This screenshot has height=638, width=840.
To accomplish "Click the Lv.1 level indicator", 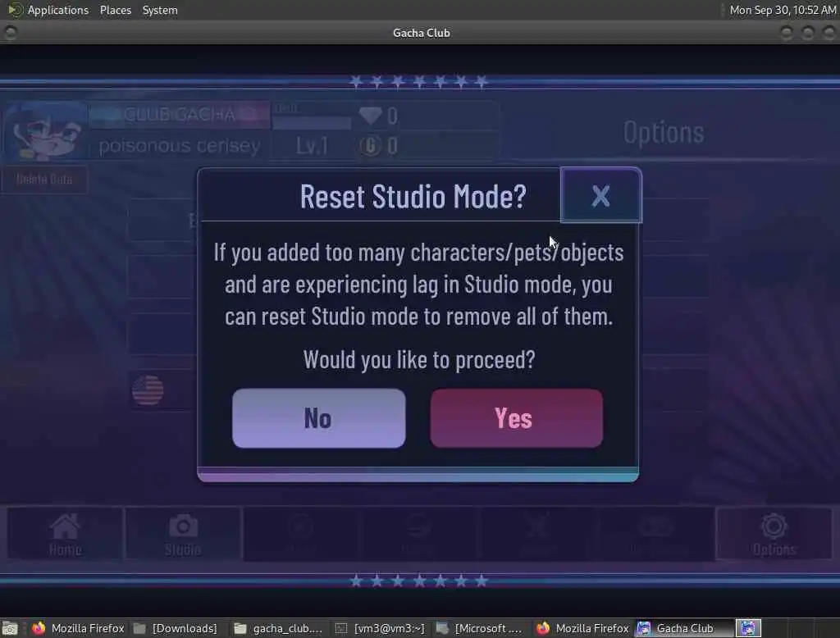I will [x=313, y=145].
